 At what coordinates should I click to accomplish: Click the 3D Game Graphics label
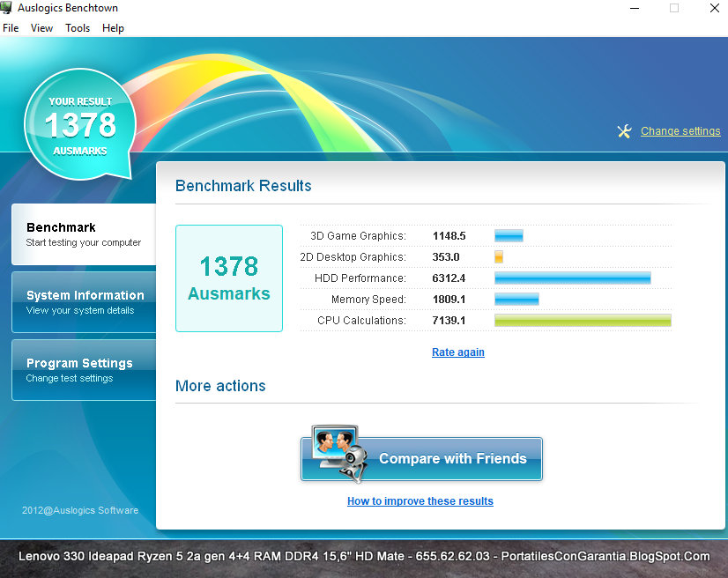358,236
